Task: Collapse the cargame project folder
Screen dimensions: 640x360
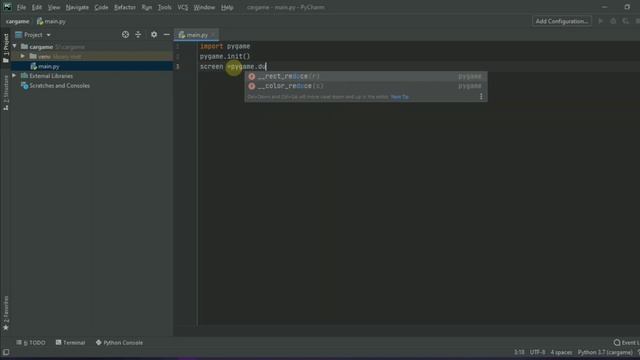Action: [15, 47]
